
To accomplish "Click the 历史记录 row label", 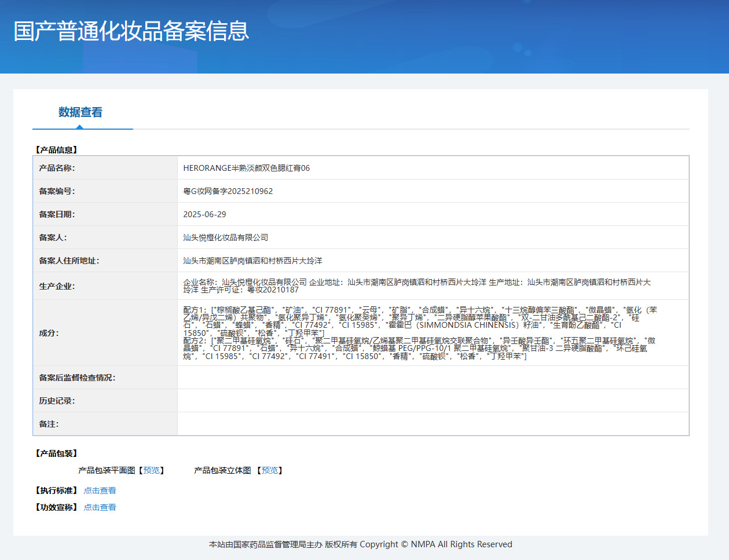I will pos(57,401).
